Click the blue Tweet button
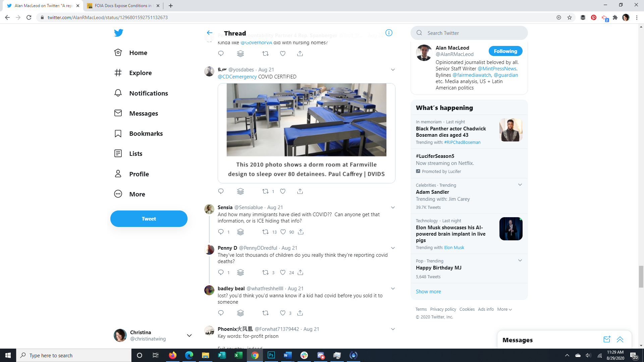The height and width of the screenshot is (362, 644). pyautogui.click(x=149, y=219)
